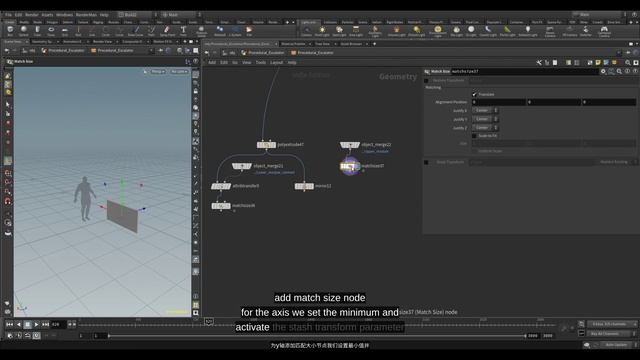Click the timeline frame range slider
Viewport: 640px width, 360px height.
[317, 336]
